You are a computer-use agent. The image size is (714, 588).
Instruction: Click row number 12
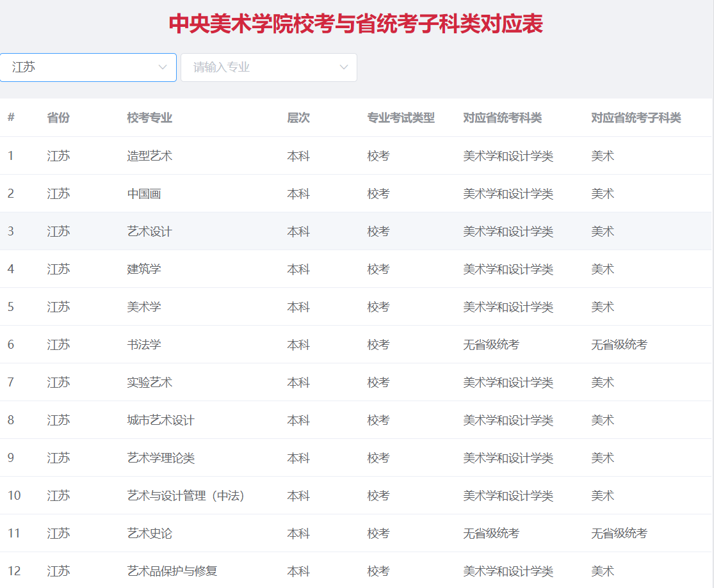(14, 571)
